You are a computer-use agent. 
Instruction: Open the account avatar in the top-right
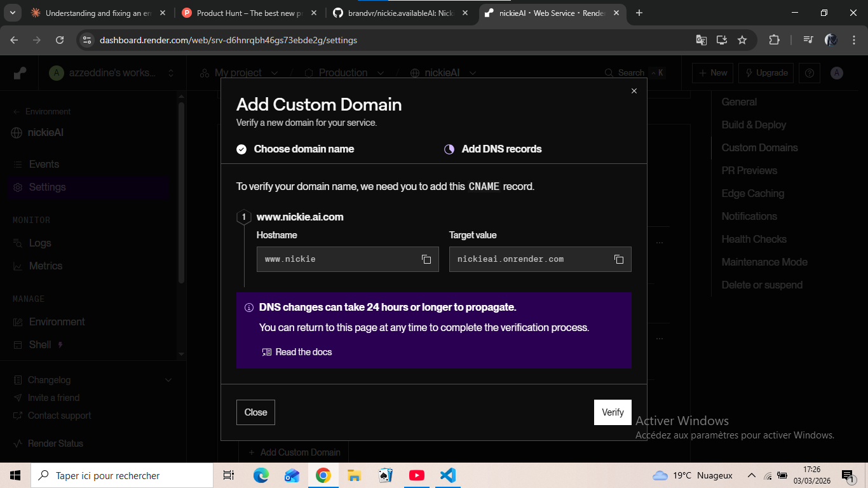836,72
